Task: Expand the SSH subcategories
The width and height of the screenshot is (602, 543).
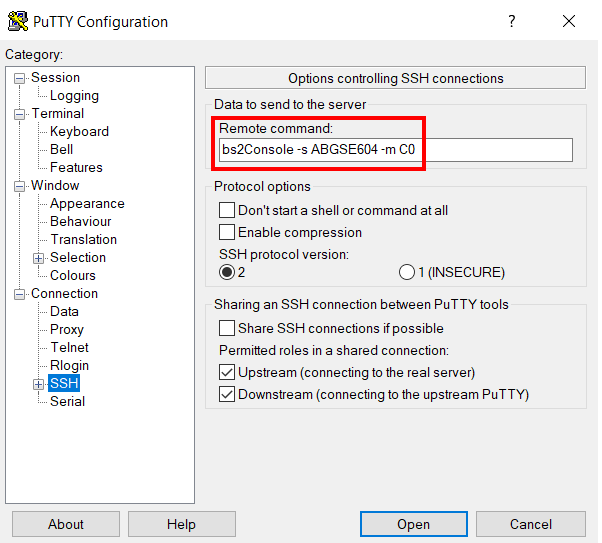Action: 39,384
